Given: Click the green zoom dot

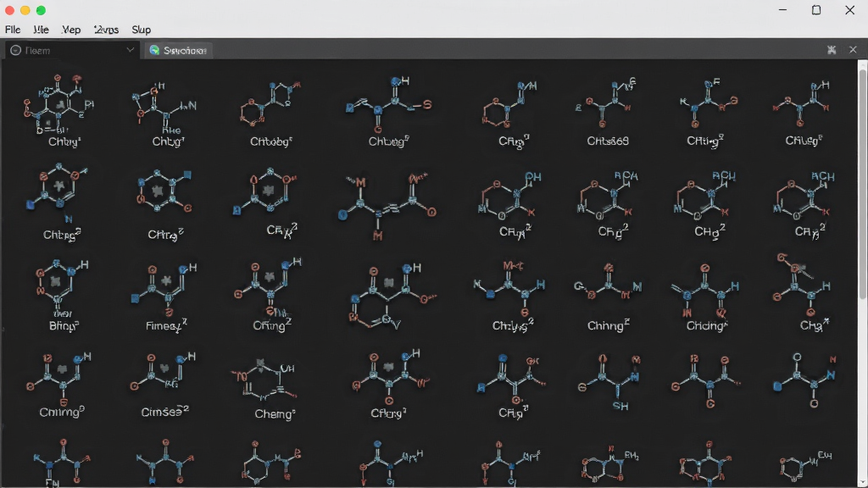Looking at the screenshot, I should pyautogui.click(x=41, y=10).
